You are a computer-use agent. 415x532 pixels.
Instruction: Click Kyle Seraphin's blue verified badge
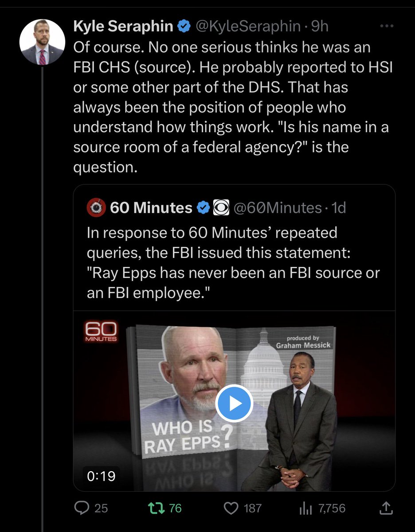click(x=183, y=27)
